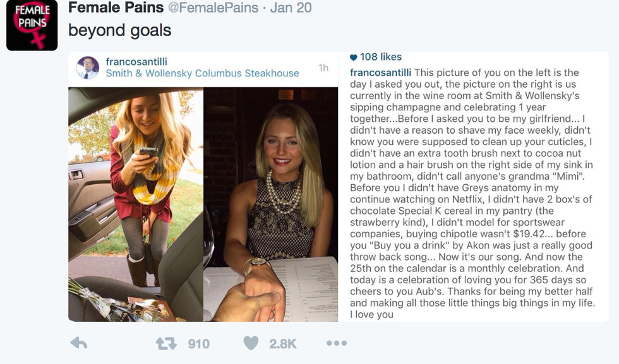
Task: Open Smith & Wollensky Columbus Steakhouse location
Action: coord(202,73)
